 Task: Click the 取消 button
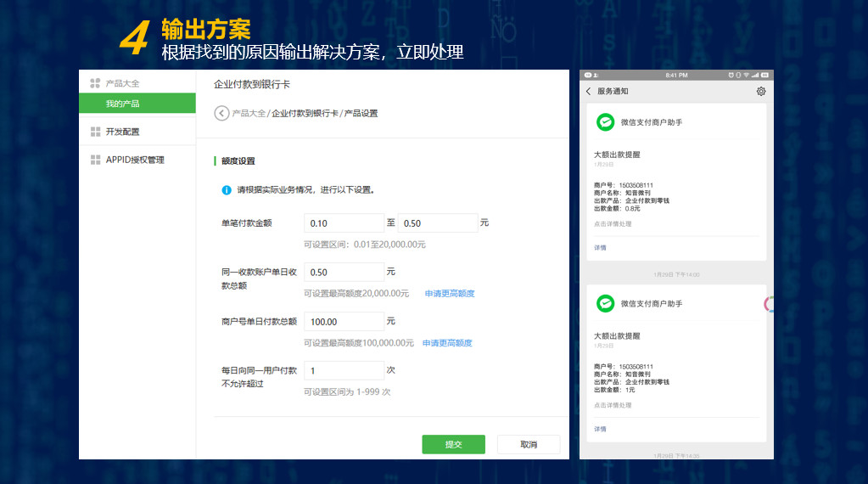click(529, 444)
